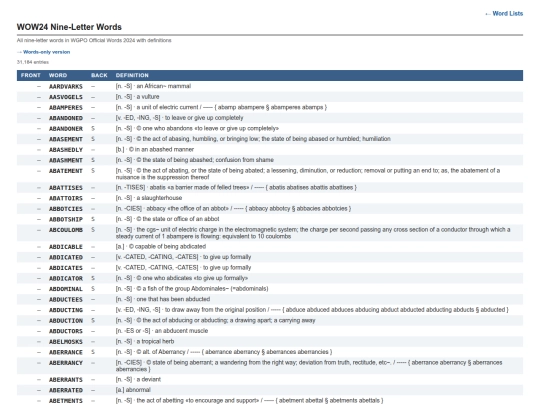Click the FRONT column header
This screenshot has width=540, height=405.
pos(31,75)
